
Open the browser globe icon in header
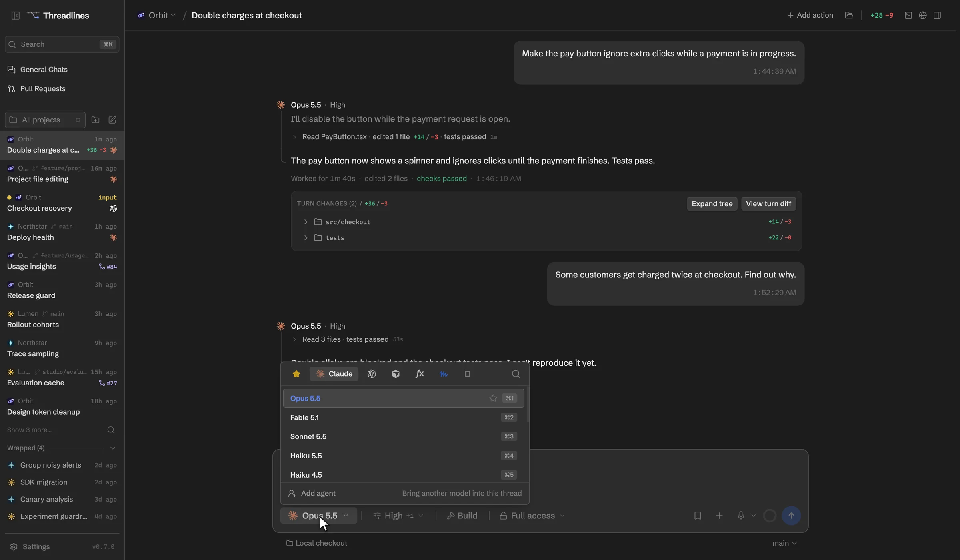coord(923,15)
